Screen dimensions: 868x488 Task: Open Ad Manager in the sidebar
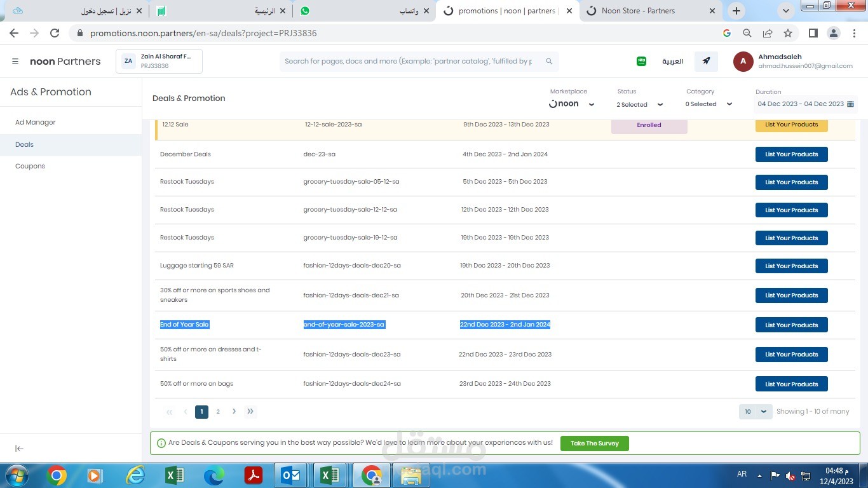click(36, 122)
